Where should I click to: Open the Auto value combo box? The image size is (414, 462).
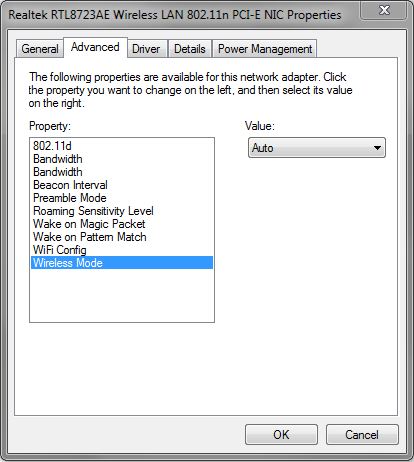click(x=317, y=148)
